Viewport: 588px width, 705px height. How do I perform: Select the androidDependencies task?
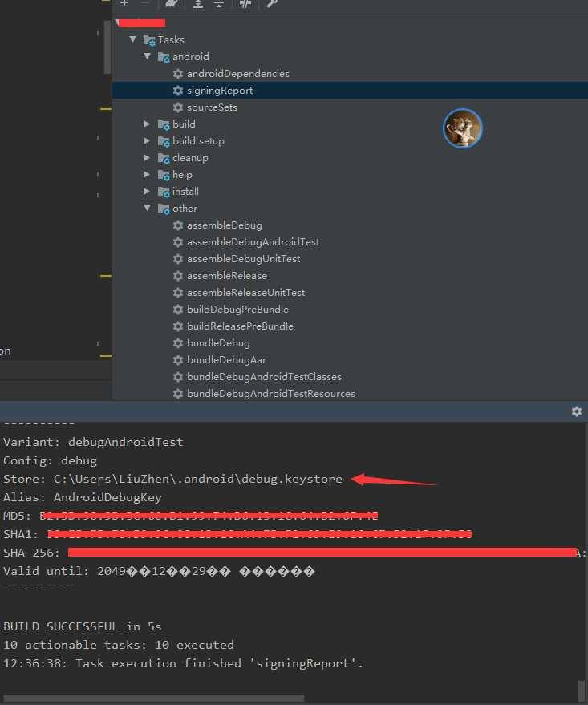pyautogui.click(x=237, y=73)
